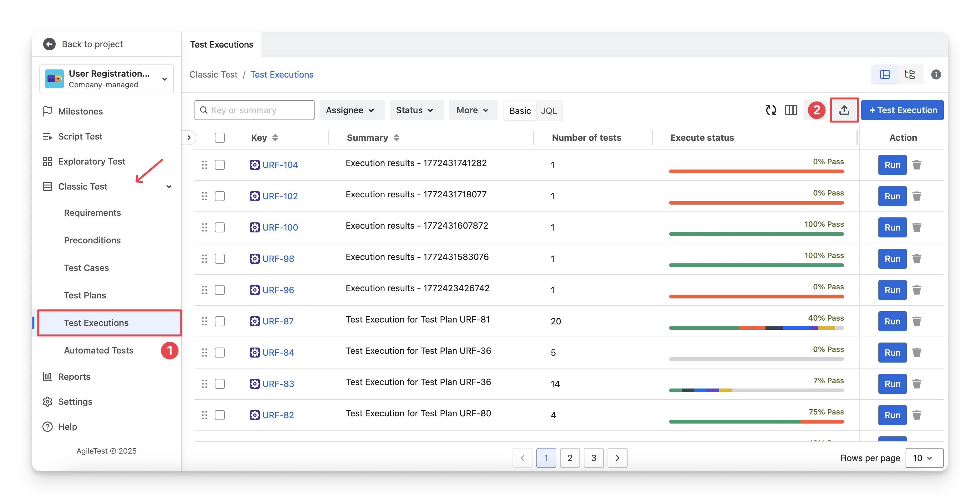Select the URF-83 row checkbox
The width and height of the screenshot is (980, 503).
(220, 384)
